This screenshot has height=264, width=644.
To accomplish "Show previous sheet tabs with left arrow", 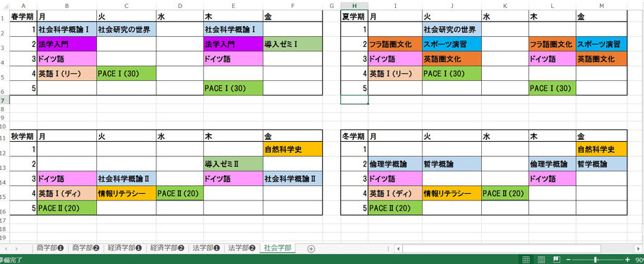I will (5, 248).
